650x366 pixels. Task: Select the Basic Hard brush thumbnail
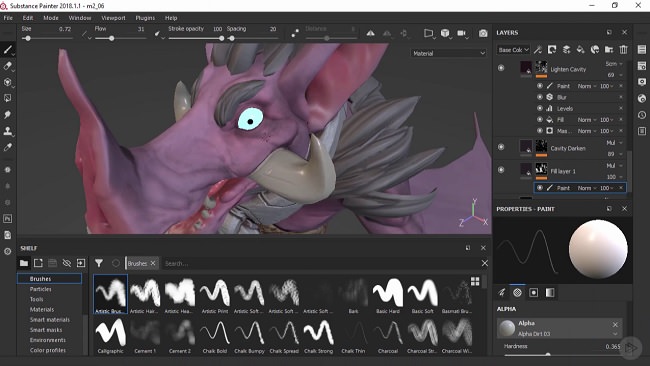[x=388, y=295]
